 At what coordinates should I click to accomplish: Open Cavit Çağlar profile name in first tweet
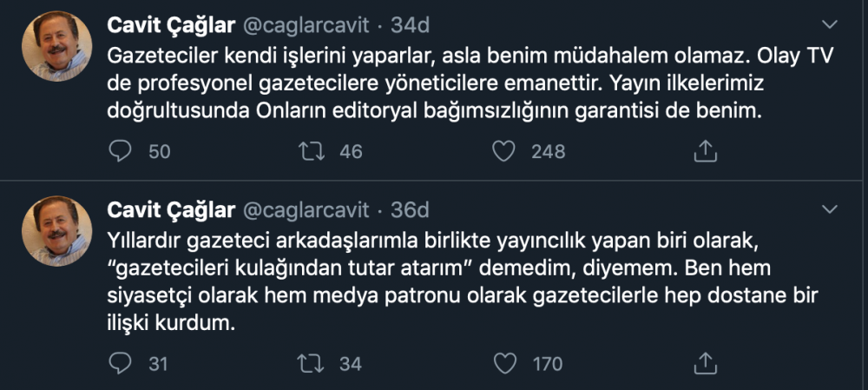coord(171,25)
